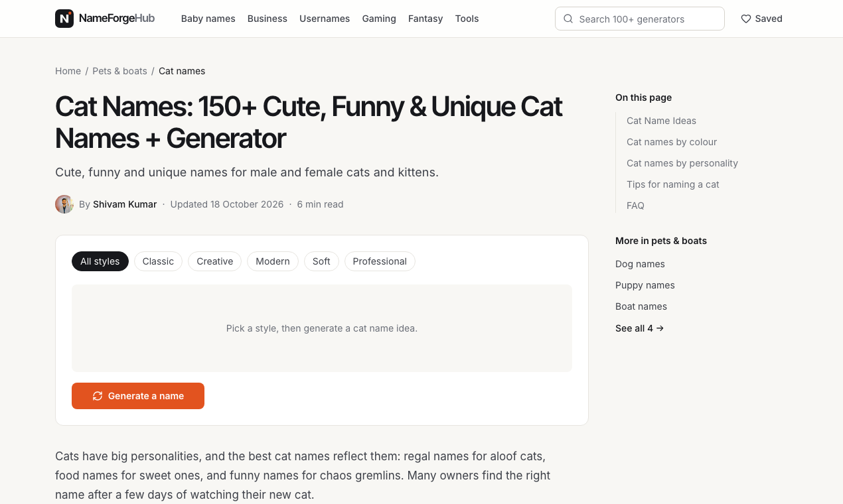Click Shivam Kumar's author avatar

(64, 204)
